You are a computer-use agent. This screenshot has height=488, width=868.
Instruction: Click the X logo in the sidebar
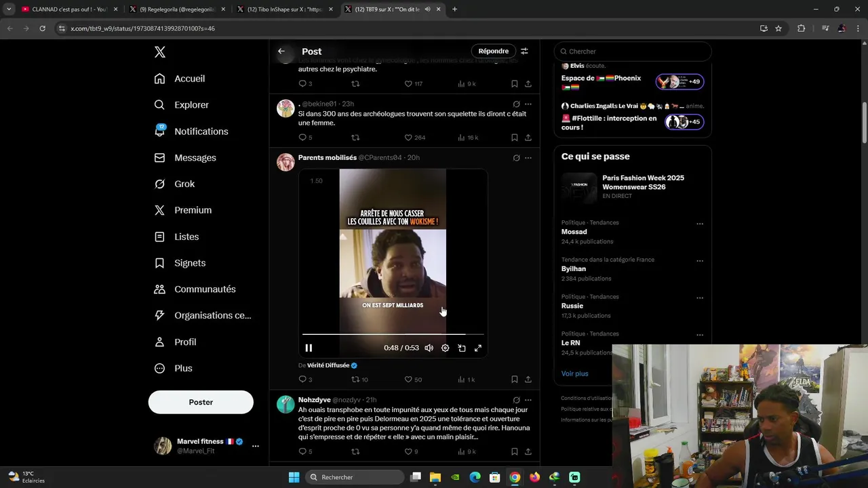pyautogui.click(x=159, y=52)
